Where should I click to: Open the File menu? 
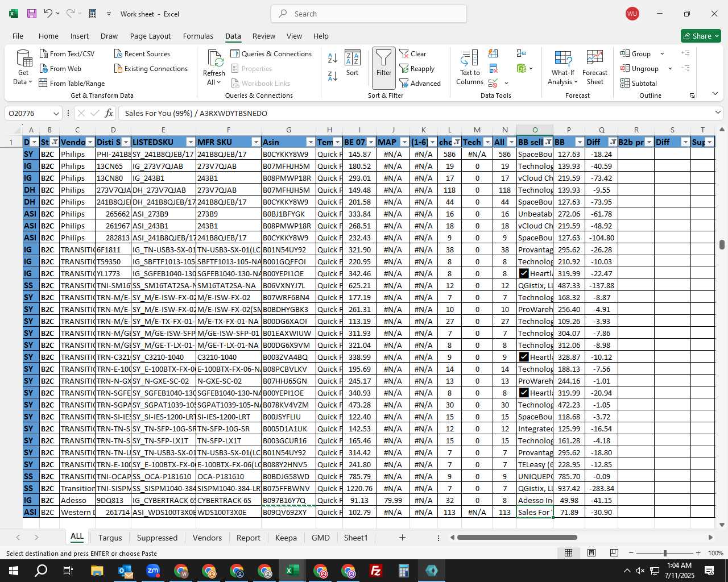pos(18,36)
